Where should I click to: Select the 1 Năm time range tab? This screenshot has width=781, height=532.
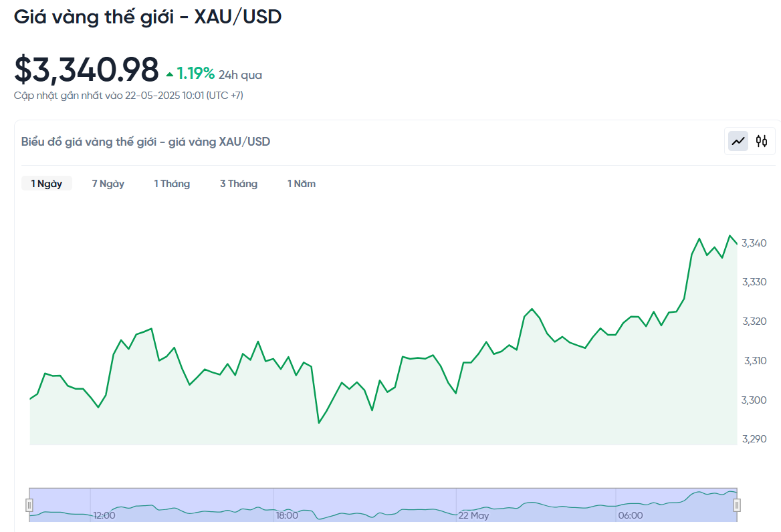click(x=302, y=184)
